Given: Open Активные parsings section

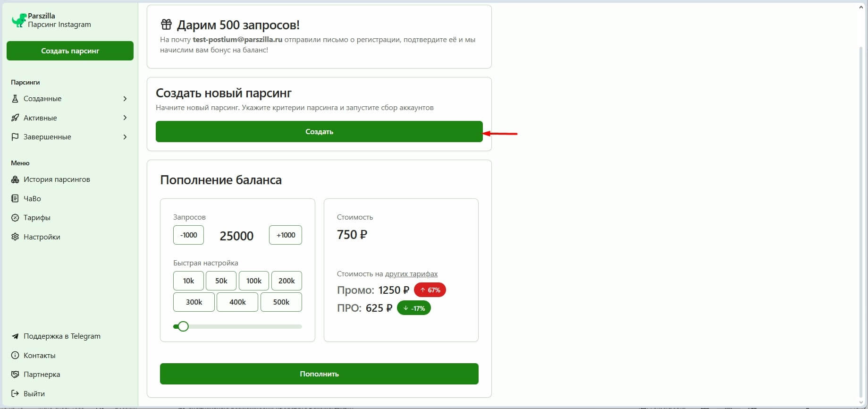Looking at the screenshot, I should tap(70, 118).
